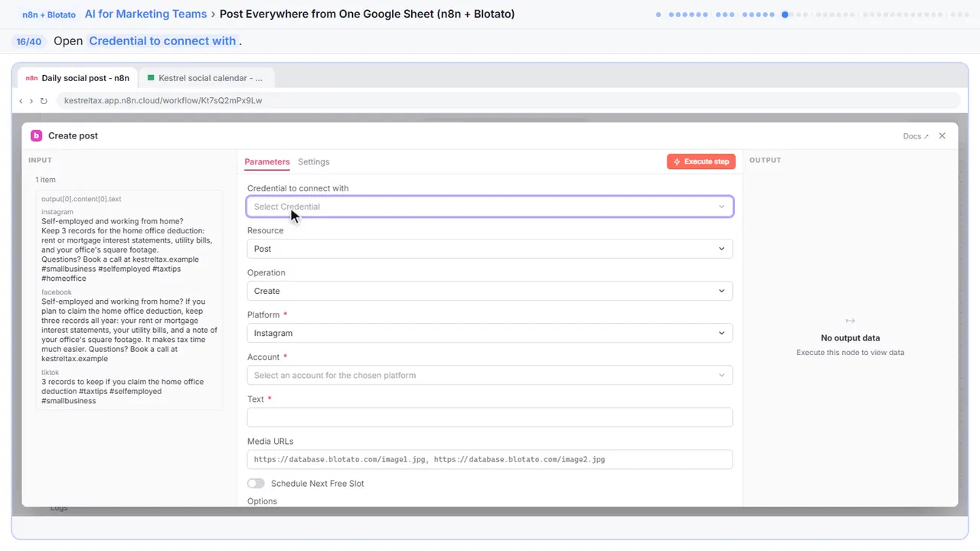Screen dimensions: 980x551
Task: Open the Docs link
Action: [916, 136]
